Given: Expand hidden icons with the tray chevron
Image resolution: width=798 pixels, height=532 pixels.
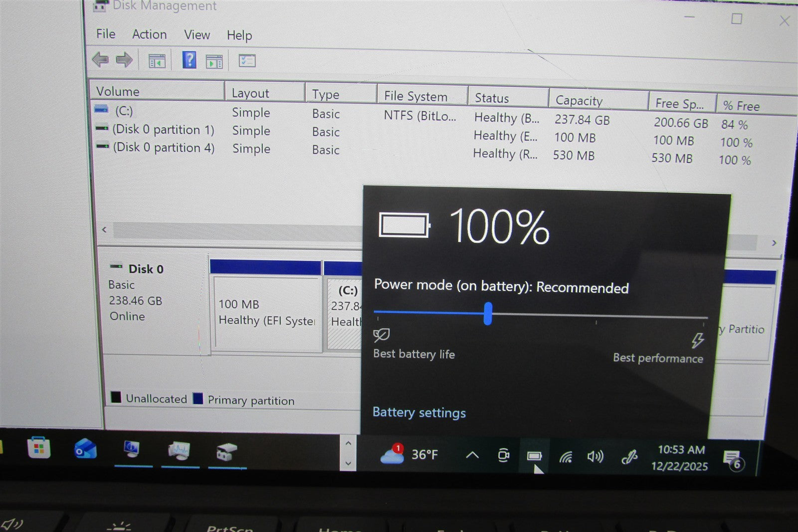Looking at the screenshot, I should [473, 455].
